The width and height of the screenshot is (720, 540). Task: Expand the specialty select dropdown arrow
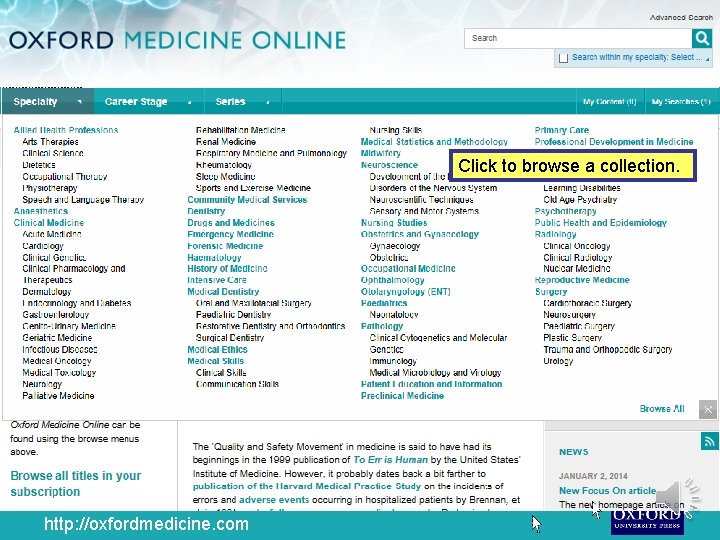coord(708,59)
